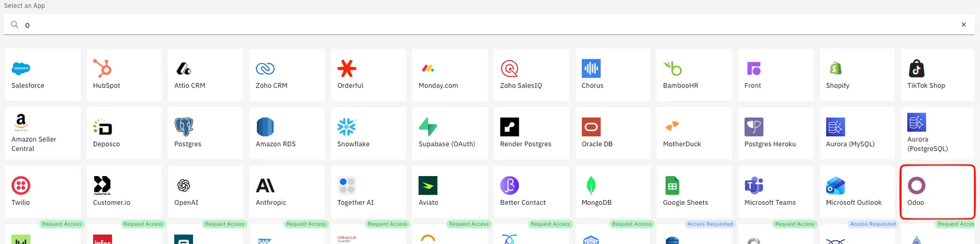
Task: Open the Microsoft Outlook tile
Action: coord(858,192)
